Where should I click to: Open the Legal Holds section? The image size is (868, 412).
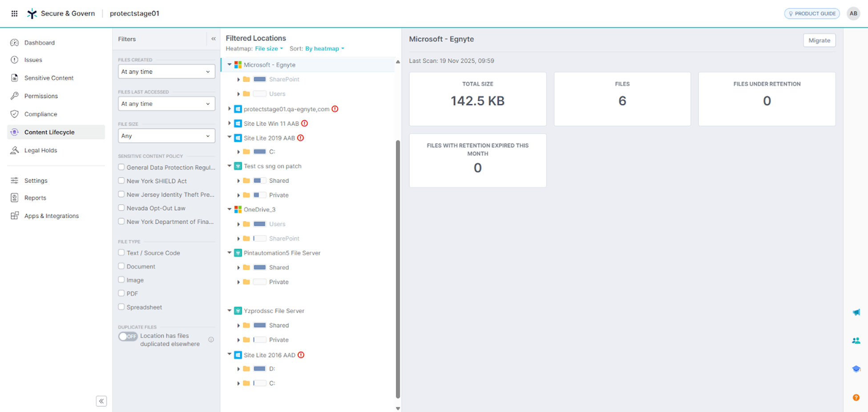(40, 150)
